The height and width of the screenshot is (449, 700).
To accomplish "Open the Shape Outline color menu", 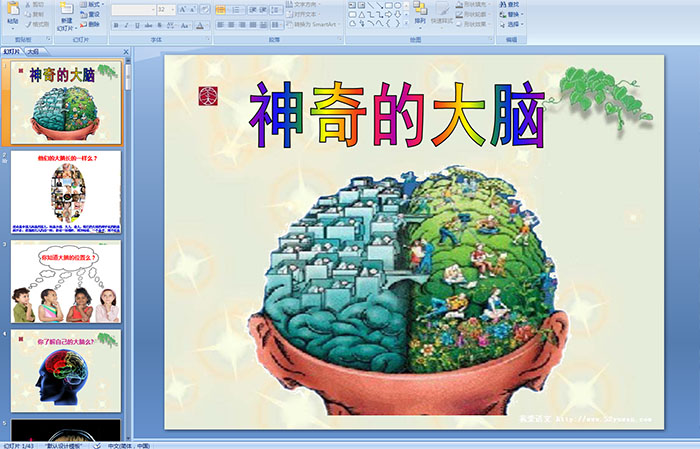I will tap(473, 14).
